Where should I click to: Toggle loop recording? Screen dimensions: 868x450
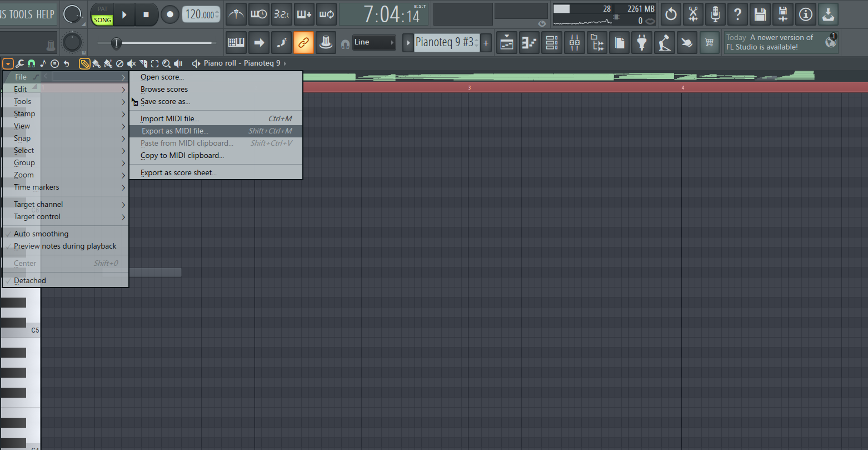(326, 14)
